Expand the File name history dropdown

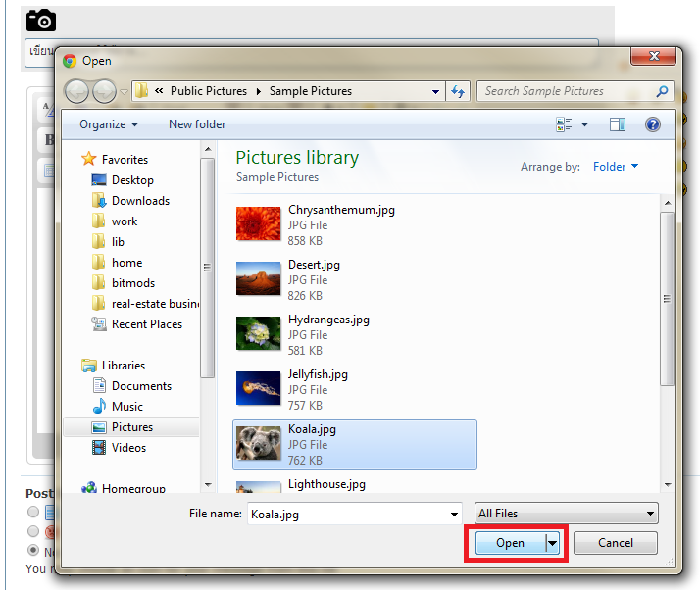point(453,514)
